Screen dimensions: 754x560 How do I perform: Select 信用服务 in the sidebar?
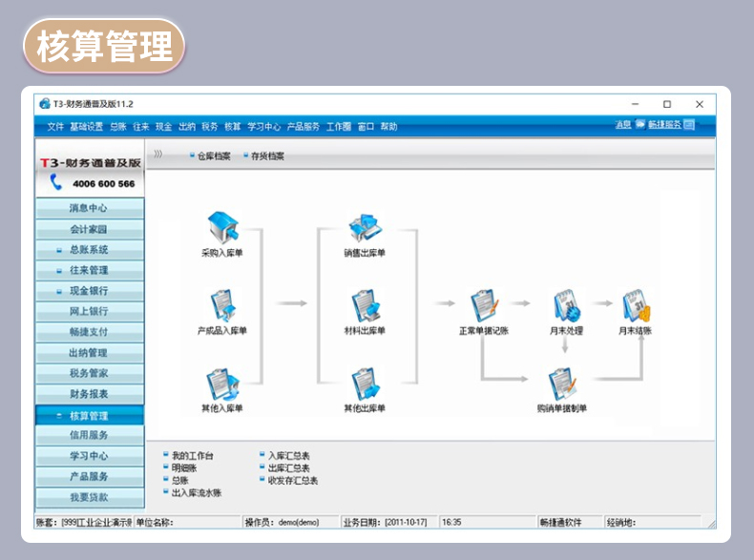[90, 435]
